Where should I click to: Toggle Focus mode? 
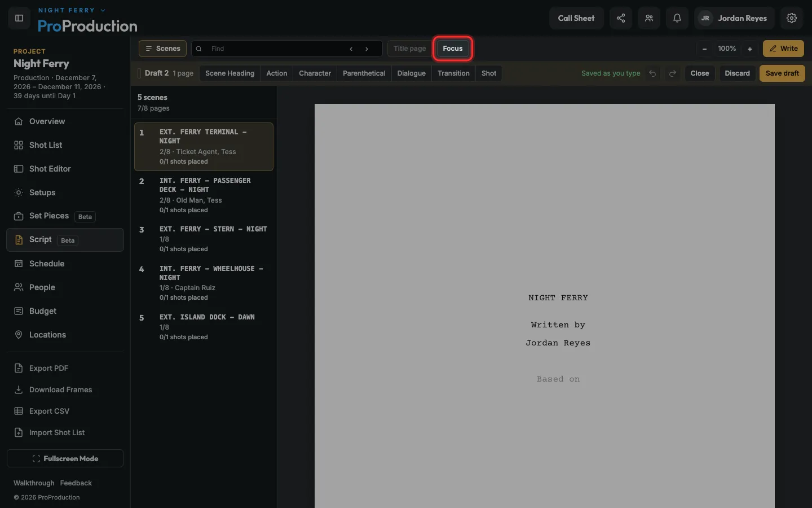click(453, 49)
